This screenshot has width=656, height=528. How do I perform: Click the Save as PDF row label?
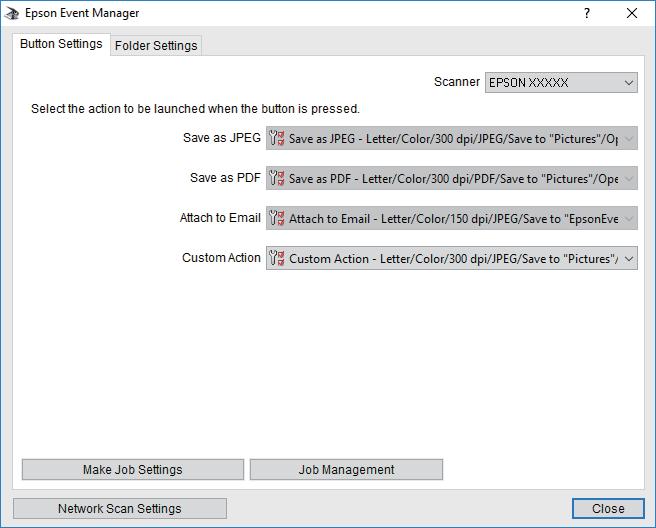[225, 178]
